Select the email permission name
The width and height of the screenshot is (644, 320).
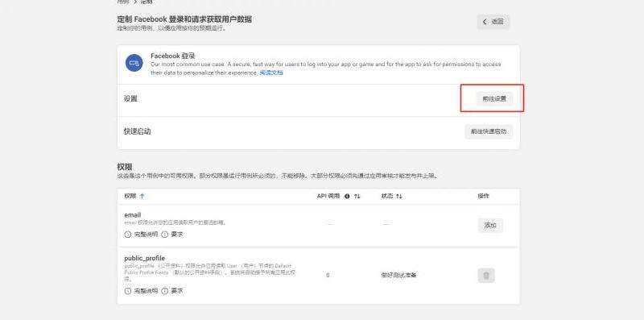133,214
